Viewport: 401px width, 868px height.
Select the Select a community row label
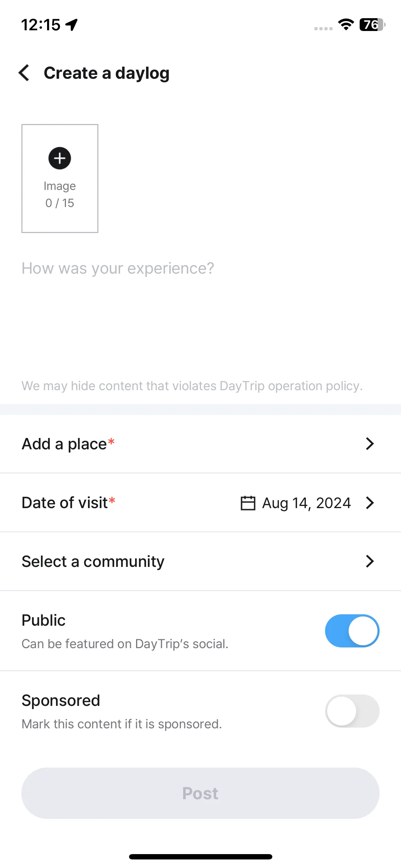(93, 562)
